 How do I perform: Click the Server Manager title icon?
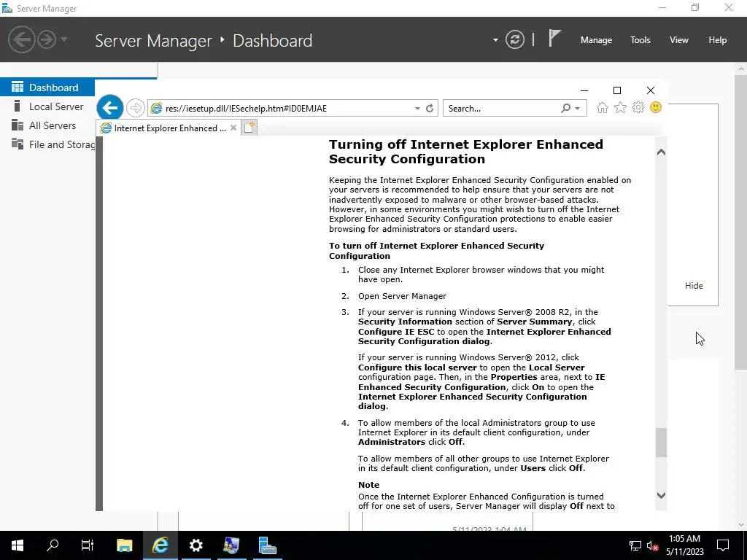tap(7, 9)
